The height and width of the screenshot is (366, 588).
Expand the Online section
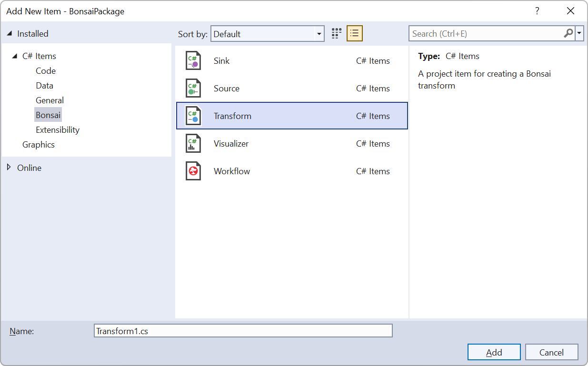coord(9,168)
